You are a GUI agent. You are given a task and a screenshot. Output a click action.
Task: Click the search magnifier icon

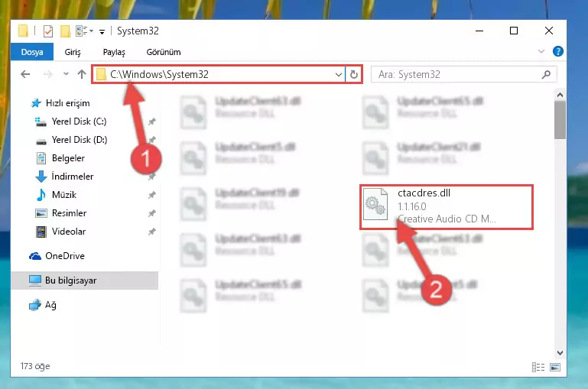(x=547, y=75)
